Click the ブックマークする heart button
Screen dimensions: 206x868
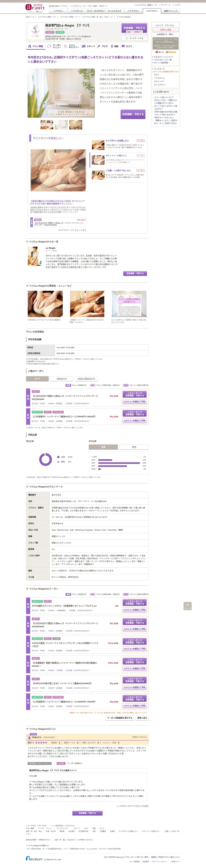click(x=134, y=38)
